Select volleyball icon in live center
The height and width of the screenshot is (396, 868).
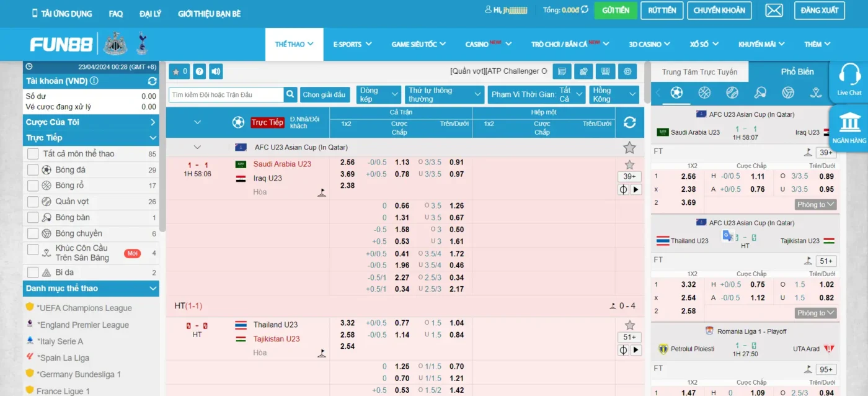point(788,92)
